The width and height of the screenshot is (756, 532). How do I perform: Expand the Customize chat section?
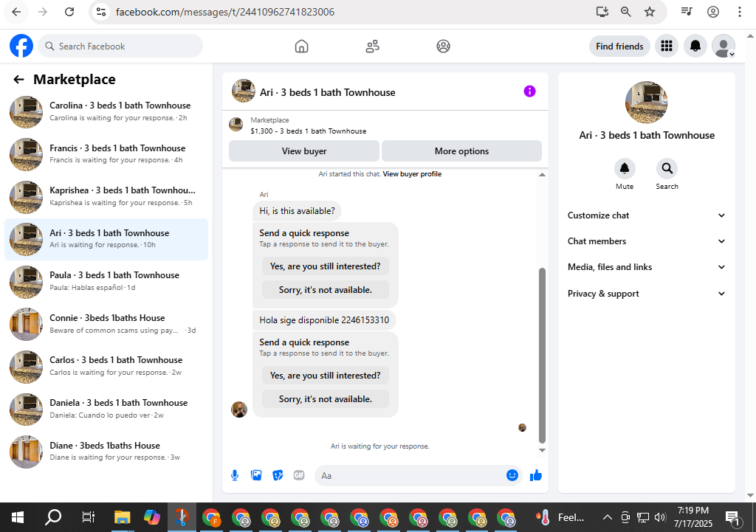[646, 215]
